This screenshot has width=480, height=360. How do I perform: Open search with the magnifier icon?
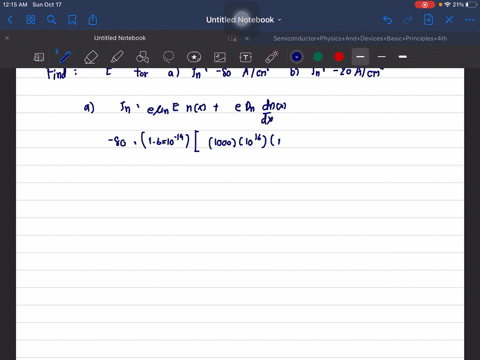pyautogui.click(x=51, y=20)
